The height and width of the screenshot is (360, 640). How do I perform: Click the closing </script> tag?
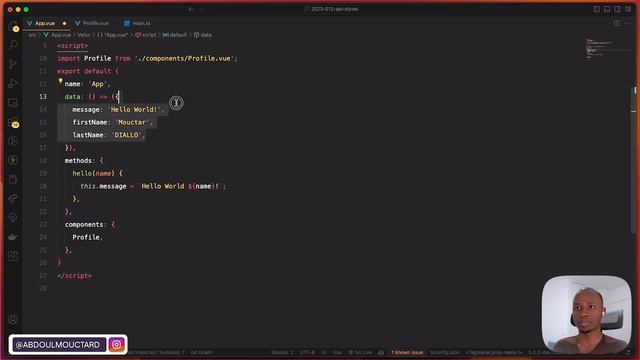point(74,276)
